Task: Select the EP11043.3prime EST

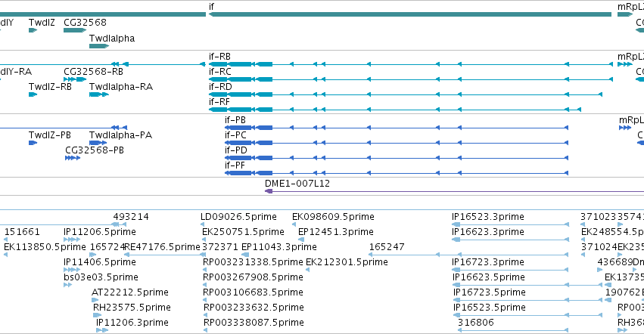Action: pos(279,247)
